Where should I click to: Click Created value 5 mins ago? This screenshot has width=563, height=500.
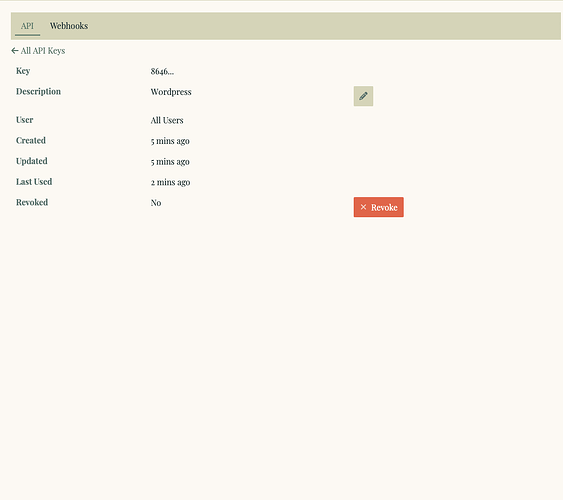pyautogui.click(x=170, y=141)
